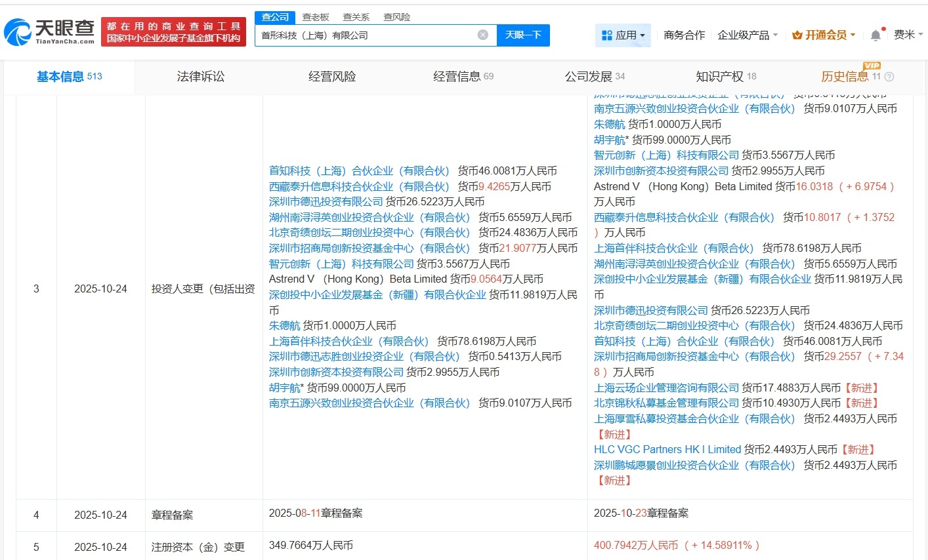
Task: Click the 天眼一下 search button
Action: (x=523, y=35)
